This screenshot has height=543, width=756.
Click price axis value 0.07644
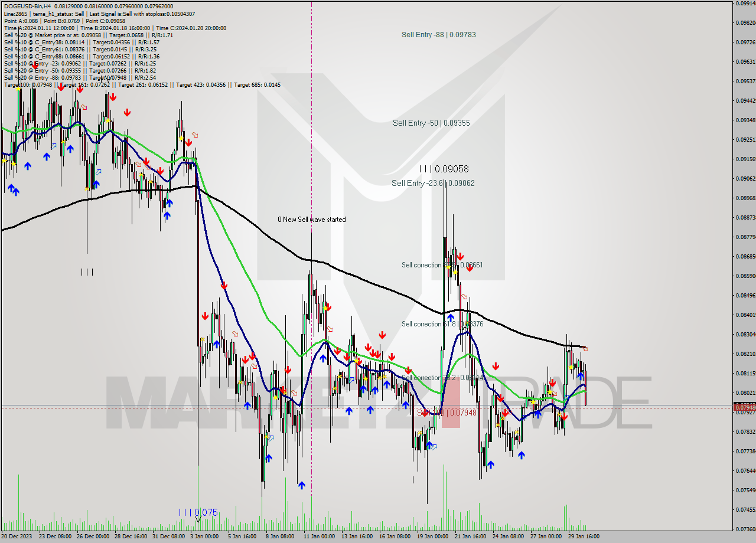click(745, 470)
